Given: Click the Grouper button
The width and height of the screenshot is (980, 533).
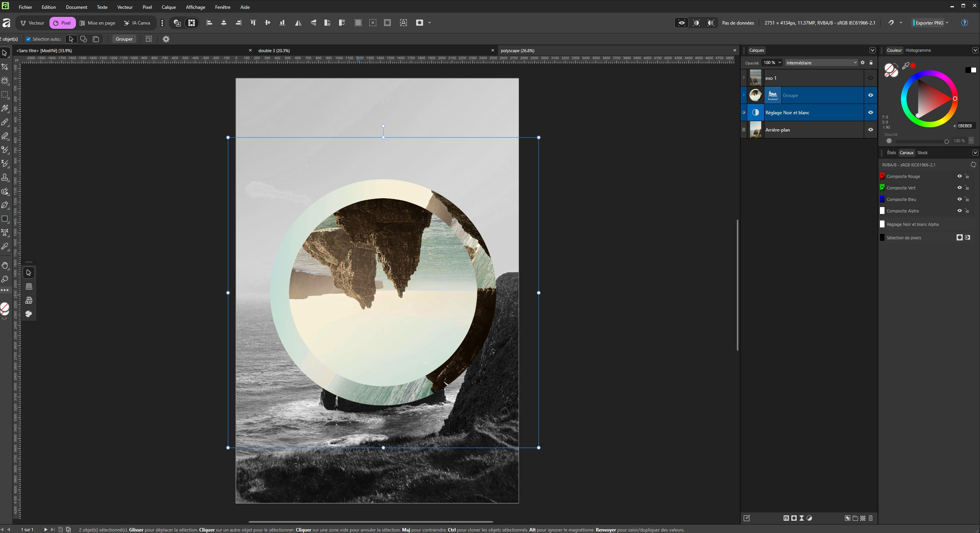Looking at the screenshot, I should coord(124,39).
